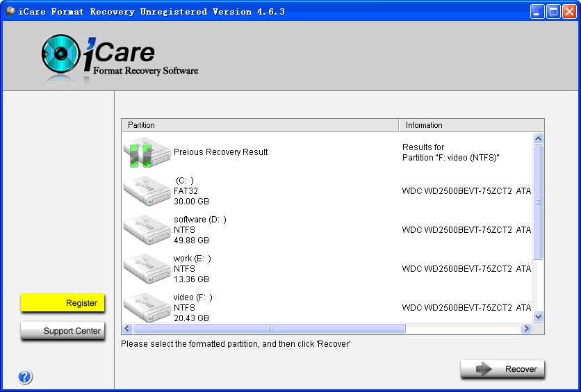Click the horizontal scrollbar thumb
The height and width of the screenshot is (392, 581).
(270, 328)
